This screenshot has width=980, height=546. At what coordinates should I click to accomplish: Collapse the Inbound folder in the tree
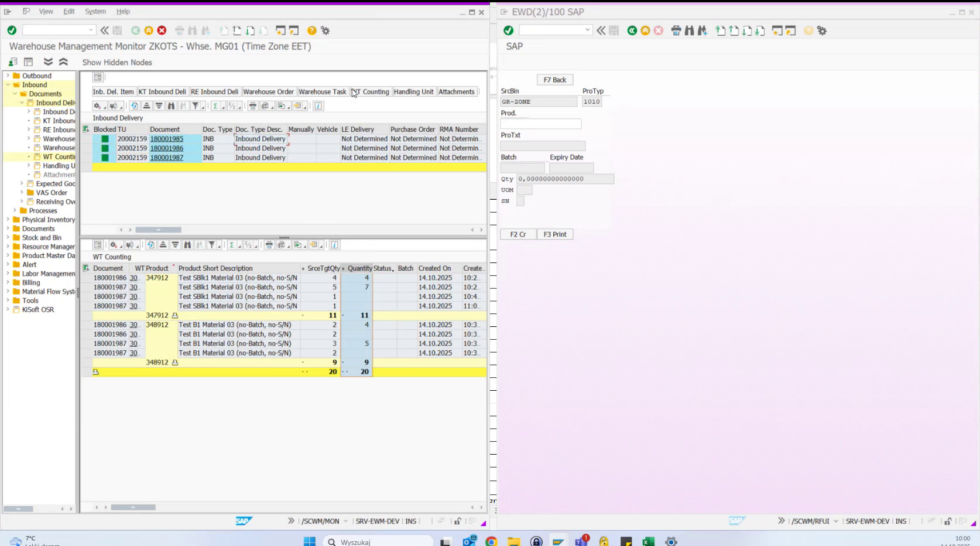[6, 84]
